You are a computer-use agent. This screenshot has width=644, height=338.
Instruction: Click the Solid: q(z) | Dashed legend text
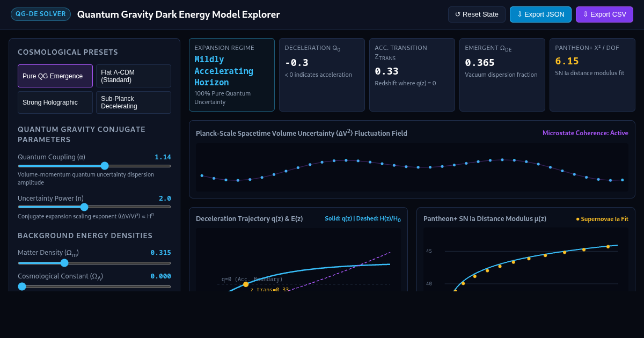click(363, 219)
